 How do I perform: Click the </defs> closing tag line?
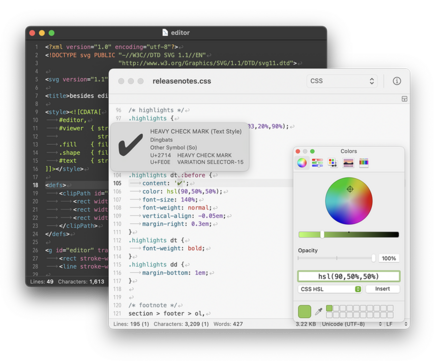point(57,234)
